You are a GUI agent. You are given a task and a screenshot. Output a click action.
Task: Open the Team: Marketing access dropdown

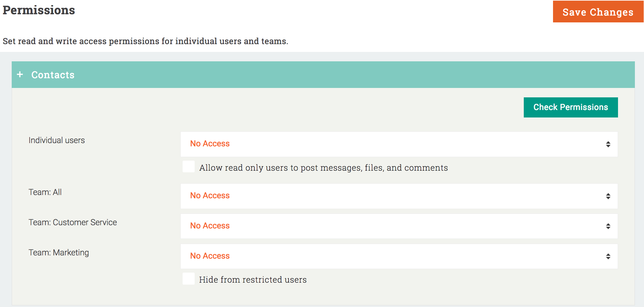coord(399,256)
